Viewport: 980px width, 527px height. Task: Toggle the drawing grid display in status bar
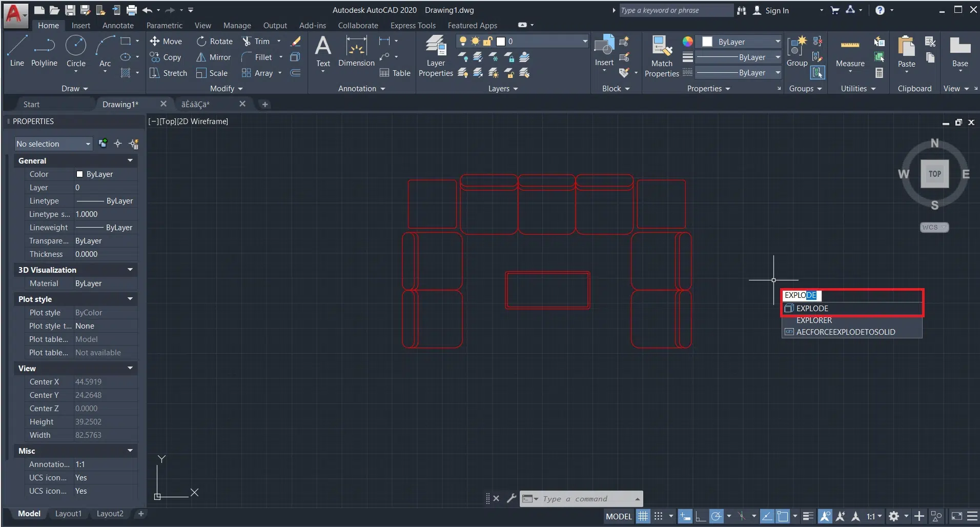(x=643, y=516)
